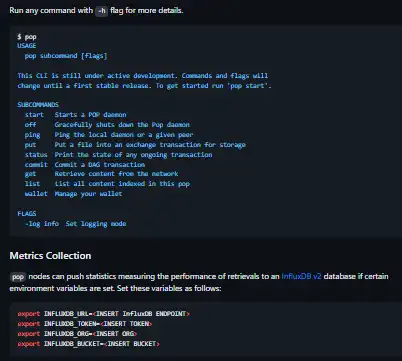Screen dimensions: 402x361
Task: Click the 'status' subcommand row
Action: 118,155
